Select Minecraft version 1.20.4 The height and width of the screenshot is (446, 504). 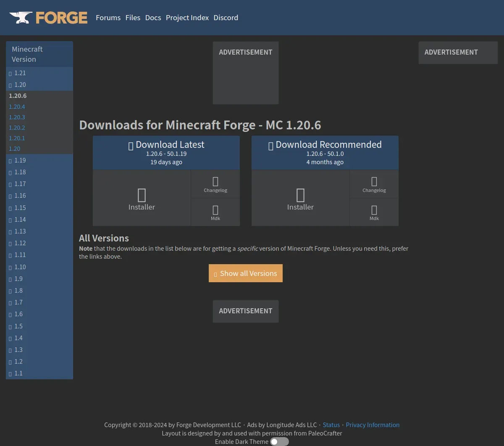click(17, 107)
